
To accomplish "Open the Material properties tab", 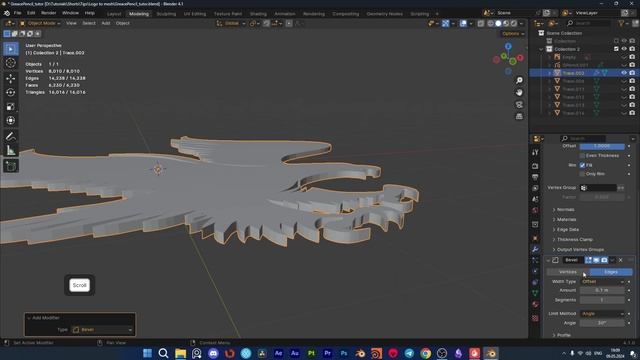I will coord(536,304).
